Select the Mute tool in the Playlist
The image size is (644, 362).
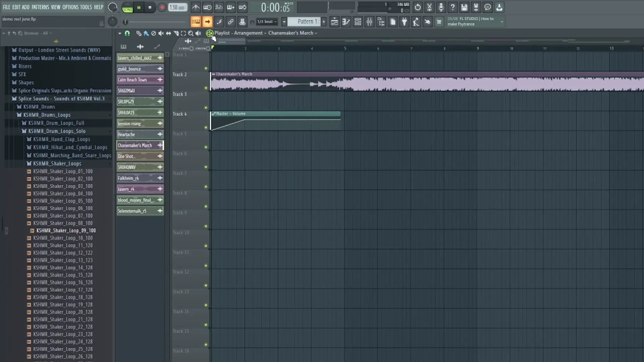161,33
